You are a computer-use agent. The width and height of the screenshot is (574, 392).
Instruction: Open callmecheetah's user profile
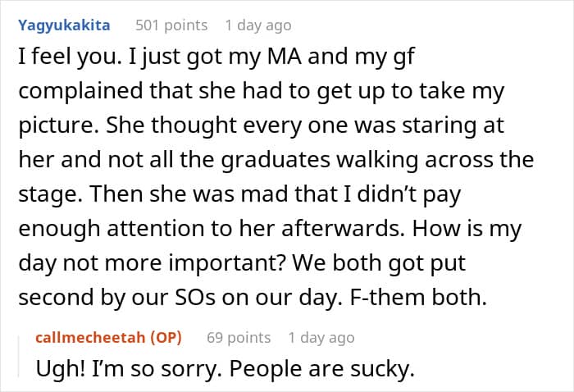(90, 337)
